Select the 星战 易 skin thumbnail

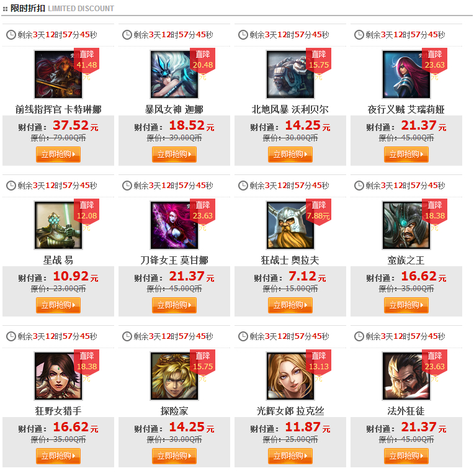point(58,225)
